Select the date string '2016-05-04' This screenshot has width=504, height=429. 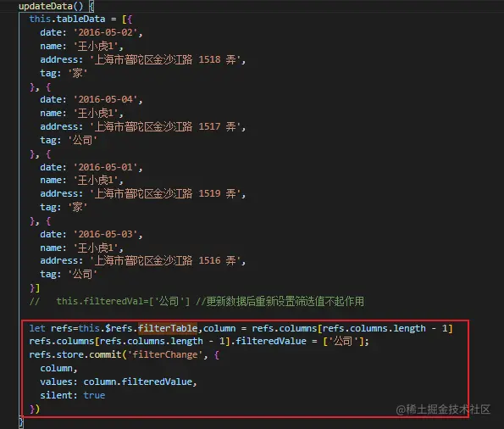(106, 99)
